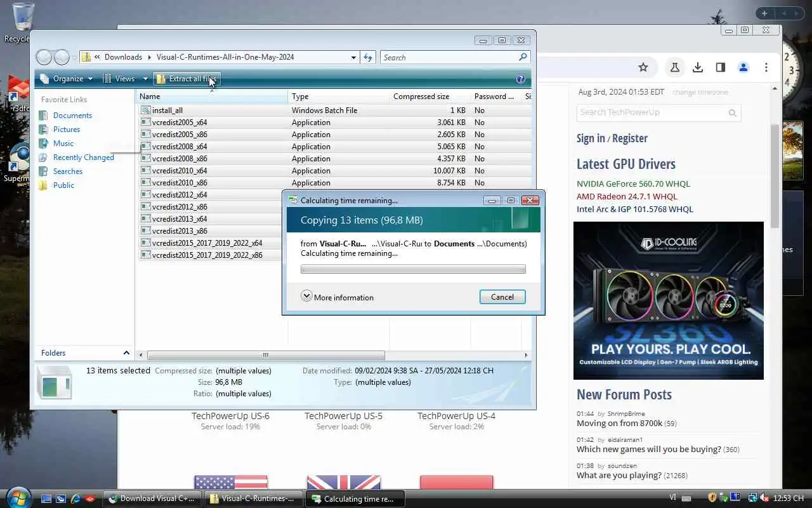Screen dimensions: 812x508
Task: Select vcredist2008_x64 file icon
Action: coord(145,147)
